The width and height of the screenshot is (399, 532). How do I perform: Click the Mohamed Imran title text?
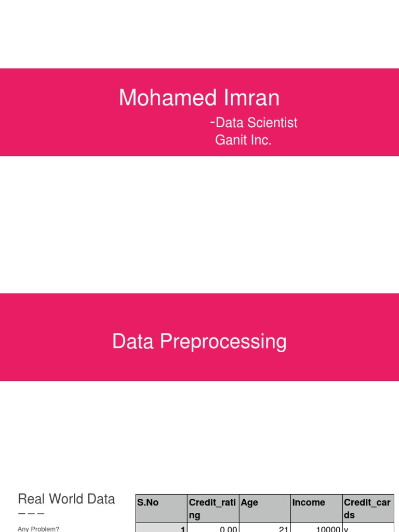199,98
